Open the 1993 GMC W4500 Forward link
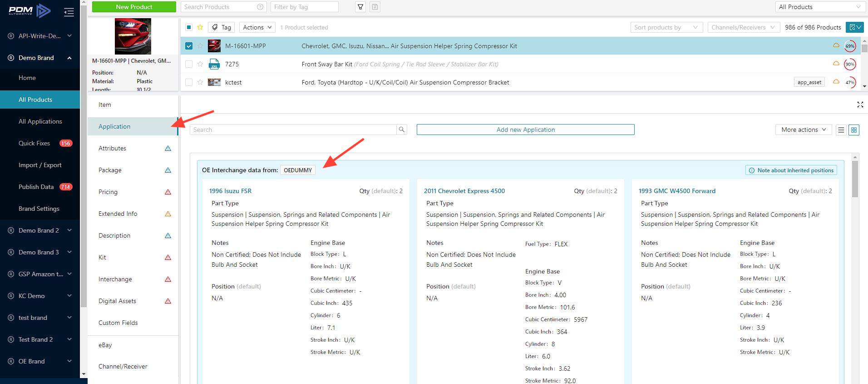 [677, 191]
